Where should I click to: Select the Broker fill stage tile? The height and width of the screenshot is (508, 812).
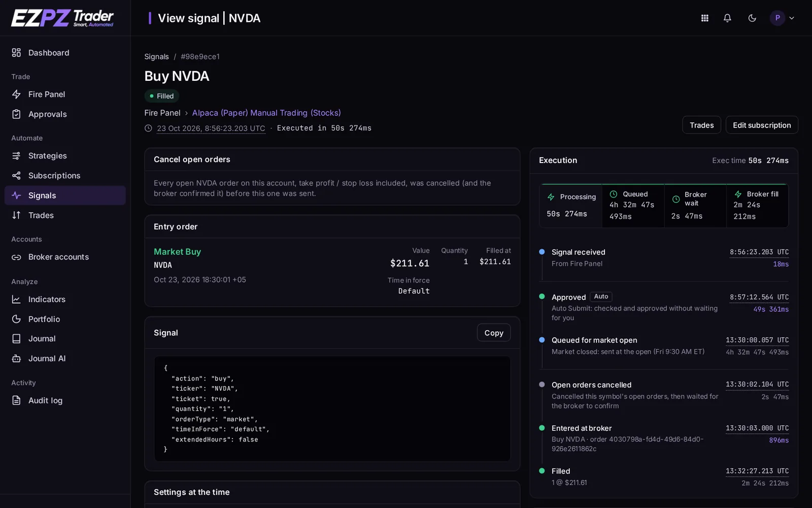[757, 206]
